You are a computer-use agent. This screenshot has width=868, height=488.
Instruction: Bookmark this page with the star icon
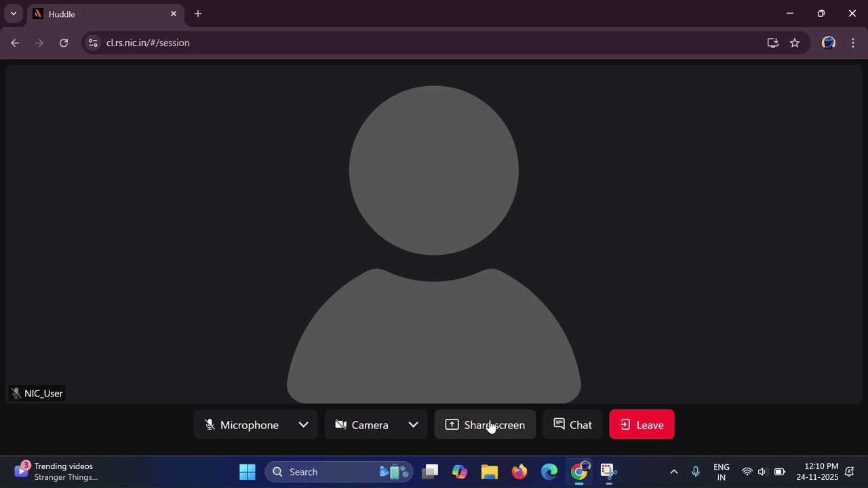click(x=795, y=43)
